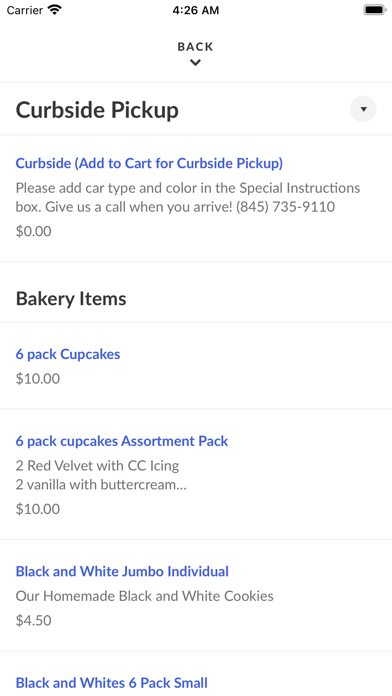Select the car type special instructions description
Screen dimensions: 392x696
(x=188, y=197)
